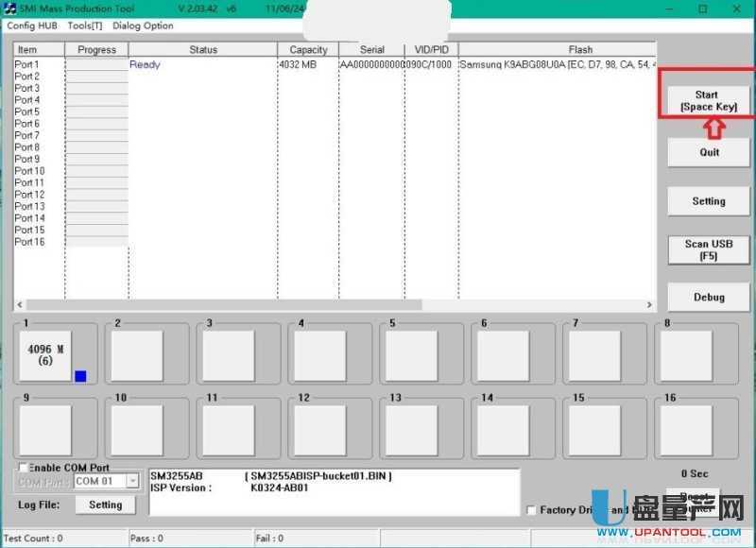
Task: Enable the COM Port checkbox
Action: click(x=23, y=468)
